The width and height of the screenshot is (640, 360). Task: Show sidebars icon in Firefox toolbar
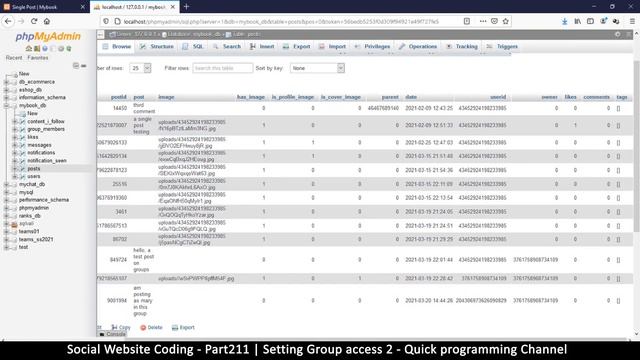590,21
